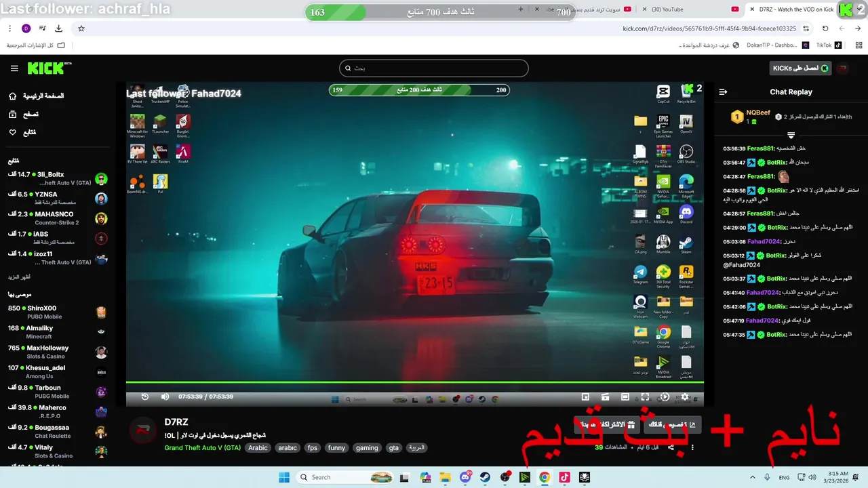Expand Show more under followed channels
This screenshot has width=868, height=488.
19,277
